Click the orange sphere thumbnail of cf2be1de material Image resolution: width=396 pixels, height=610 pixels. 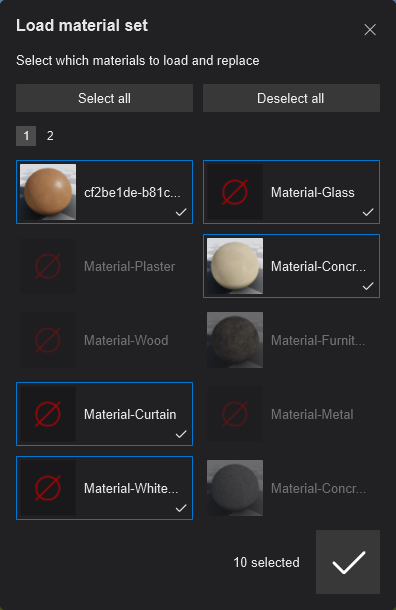48,192
